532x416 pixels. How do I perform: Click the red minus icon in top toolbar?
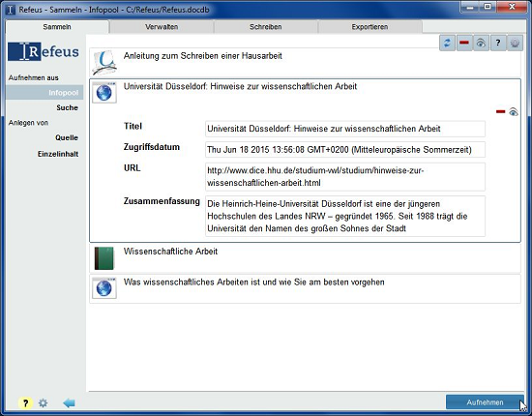[x=464, y=44]
